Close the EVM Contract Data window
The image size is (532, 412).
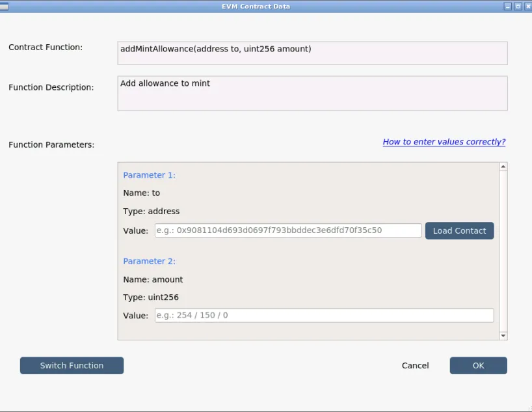point(528,7)
